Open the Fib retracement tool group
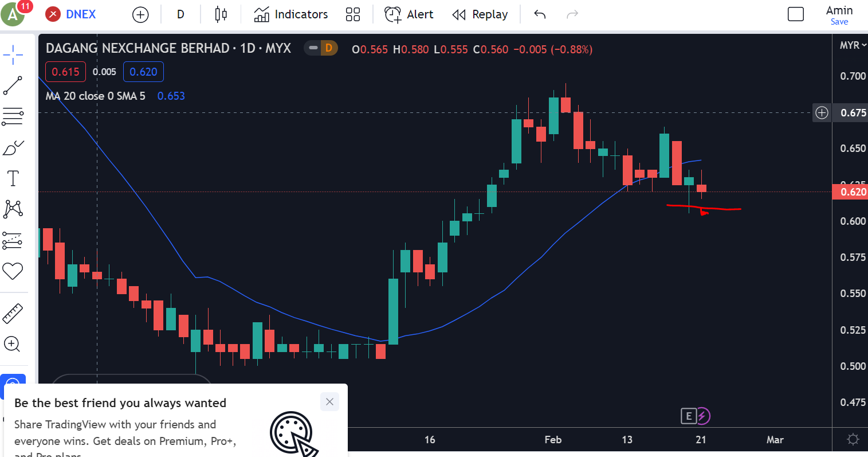Screen dimensions: 868x457 (x=13, y=117)
